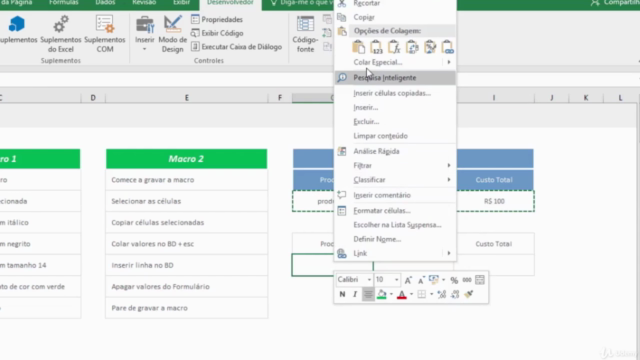This screenshot has width=640, height=360.
Task: Click Format as Table icon in mini toolbar
Action: click(480, 280)
